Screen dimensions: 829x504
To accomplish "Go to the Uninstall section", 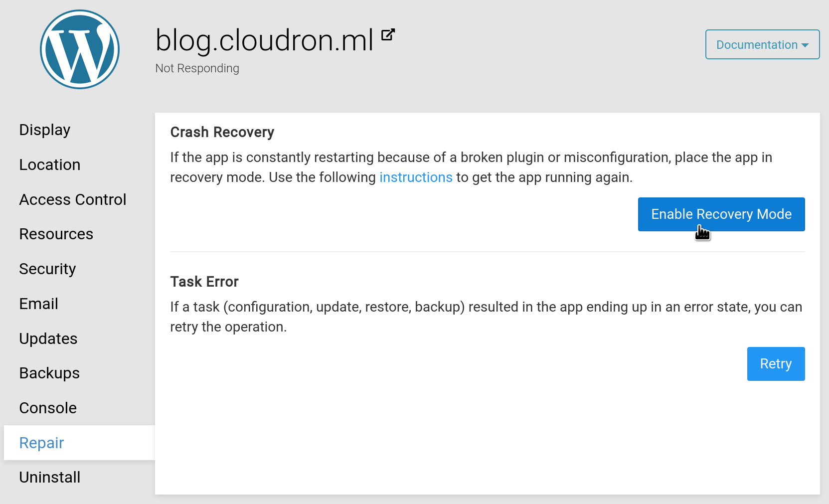I will (50, 478).
